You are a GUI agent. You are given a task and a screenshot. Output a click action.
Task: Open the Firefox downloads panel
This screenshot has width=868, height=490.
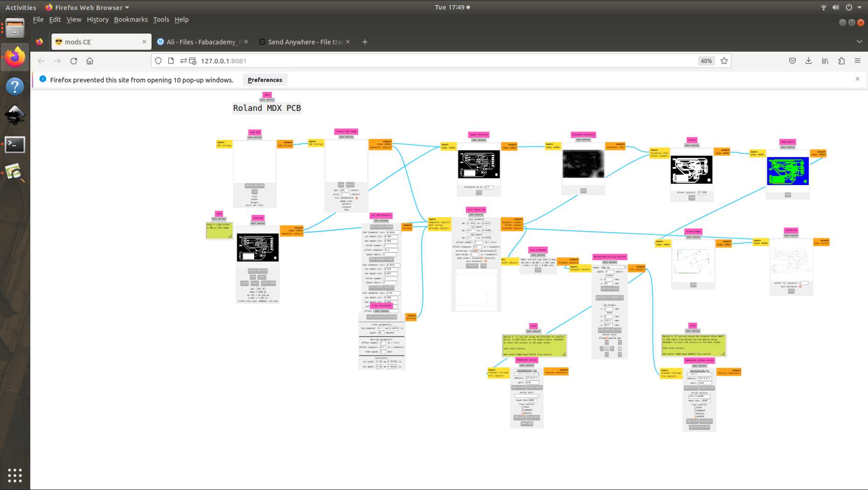coord(809,61)
